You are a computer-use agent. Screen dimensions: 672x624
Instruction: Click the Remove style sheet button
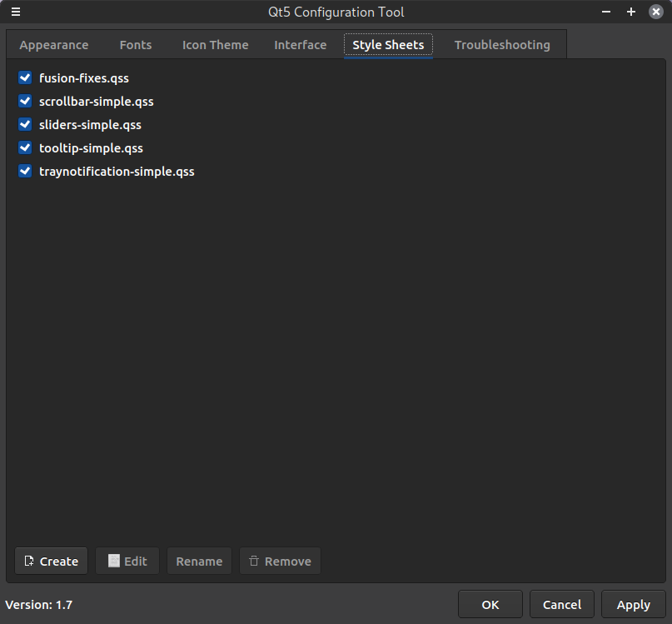[x=280, y=561]
